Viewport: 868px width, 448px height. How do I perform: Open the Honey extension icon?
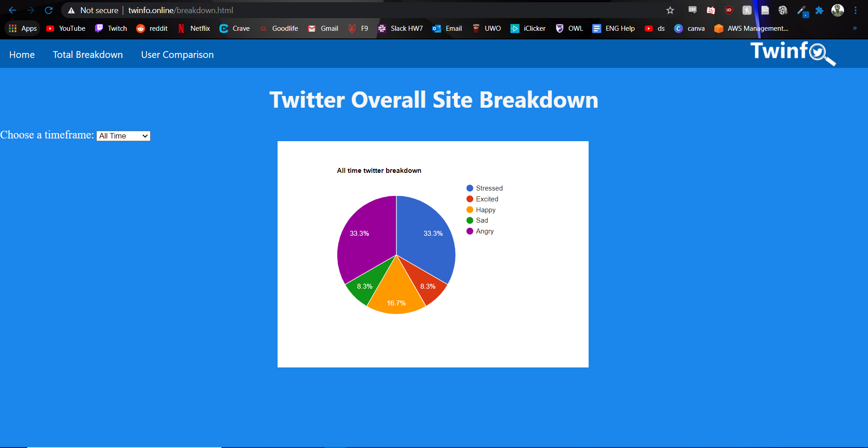tap(747, 10)
